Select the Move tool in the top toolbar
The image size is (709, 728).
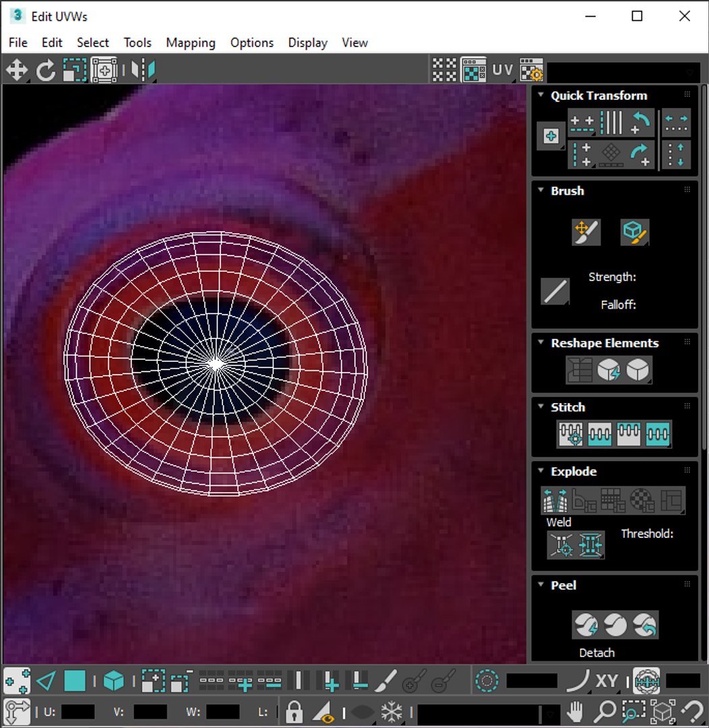tap(17, 71)
